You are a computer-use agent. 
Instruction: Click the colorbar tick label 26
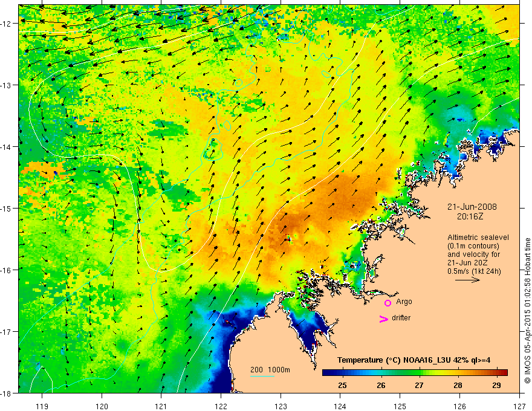pyautogui.click(x=381, y=385)
